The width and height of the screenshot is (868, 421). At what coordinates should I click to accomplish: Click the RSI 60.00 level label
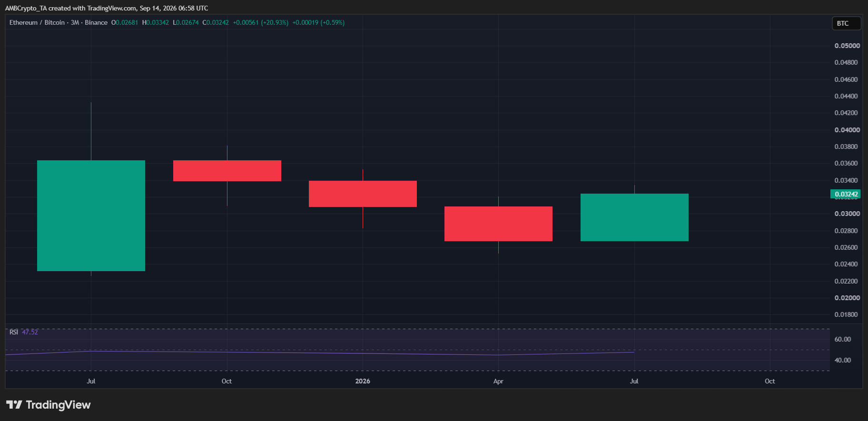[x=842, y=339]
